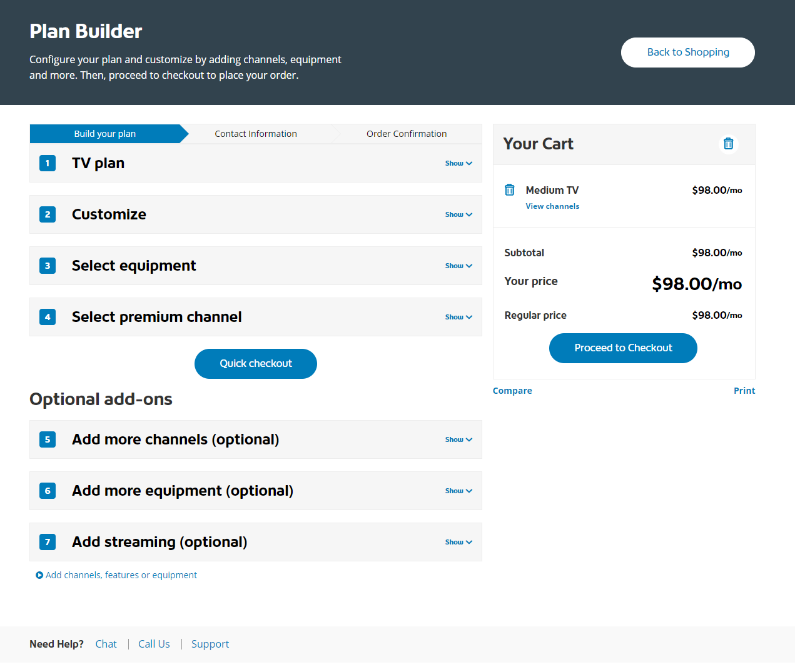Select the Build your plan tab

tap(105, 134)
